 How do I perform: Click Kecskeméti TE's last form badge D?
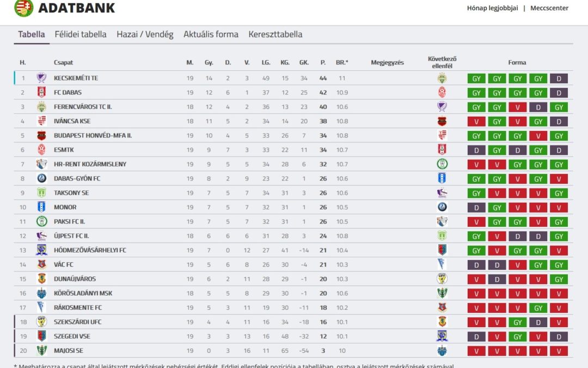[559, 79]
